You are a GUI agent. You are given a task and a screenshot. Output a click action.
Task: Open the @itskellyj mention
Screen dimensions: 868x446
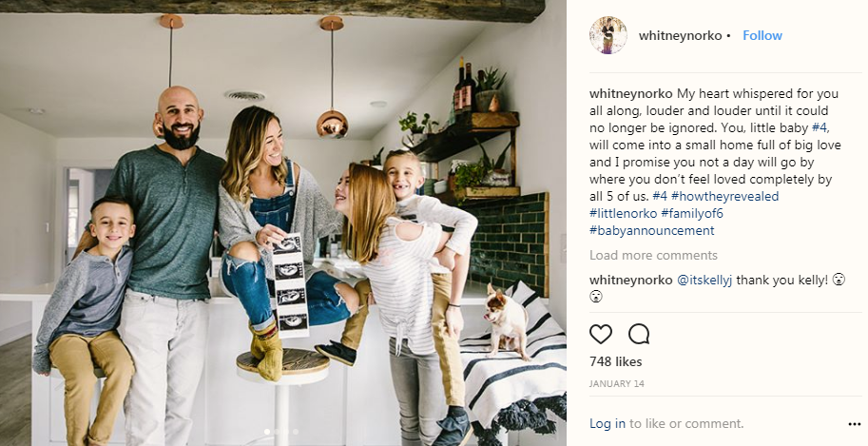[704, 281]
